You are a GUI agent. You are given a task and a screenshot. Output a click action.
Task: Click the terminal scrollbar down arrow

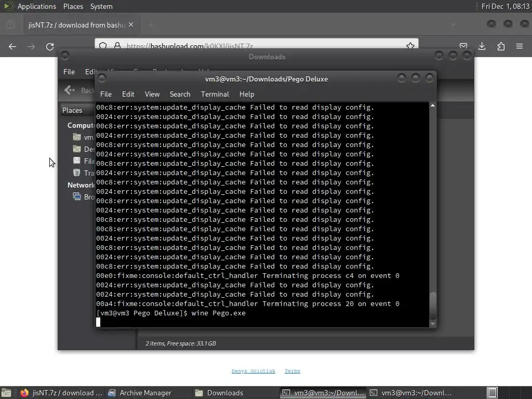pyautogui.click(x=433, y=324)
